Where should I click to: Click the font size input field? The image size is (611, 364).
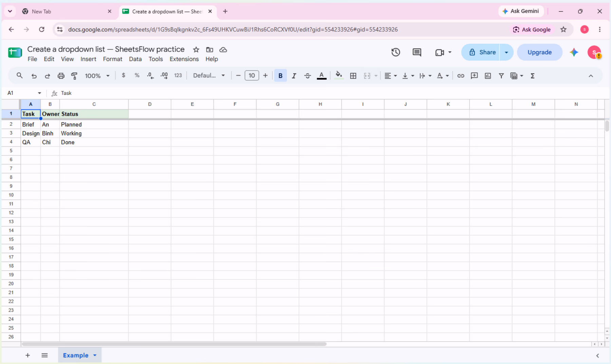tap(252, 76)
